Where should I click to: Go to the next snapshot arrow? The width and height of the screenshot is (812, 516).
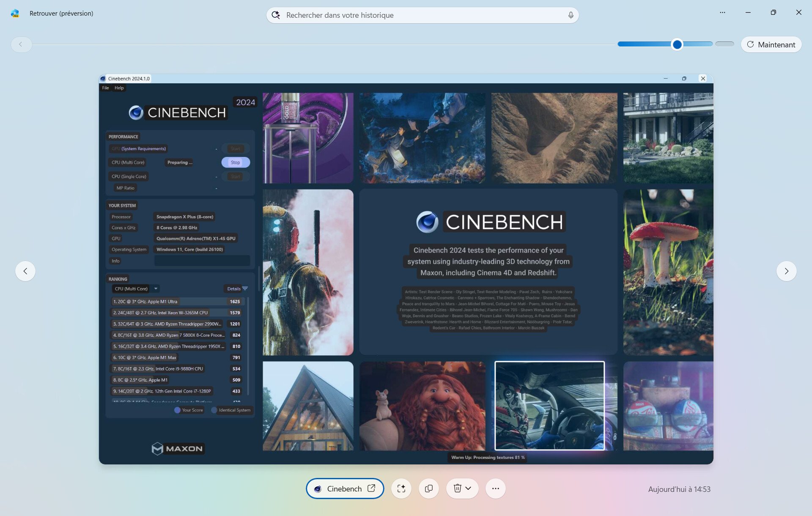pyautogui.click(x=786, y=271)
